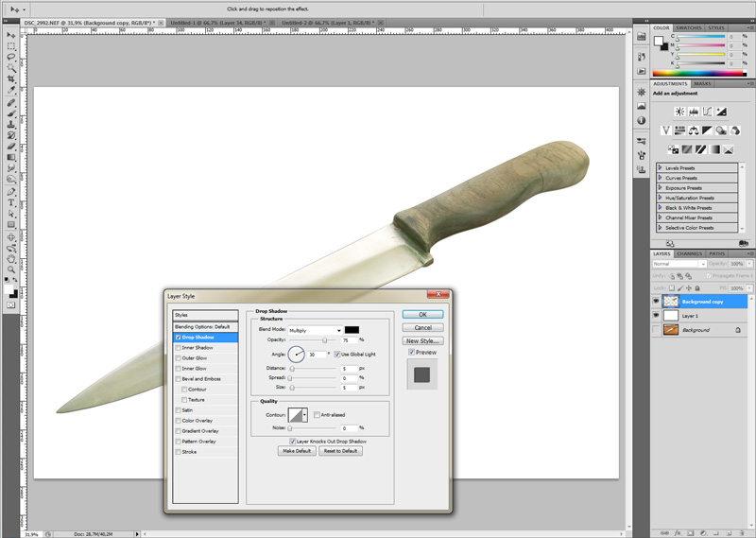Click the New Style button
Image resolution: width=756 pixels, height=538 pixels.
pos(422,340)
